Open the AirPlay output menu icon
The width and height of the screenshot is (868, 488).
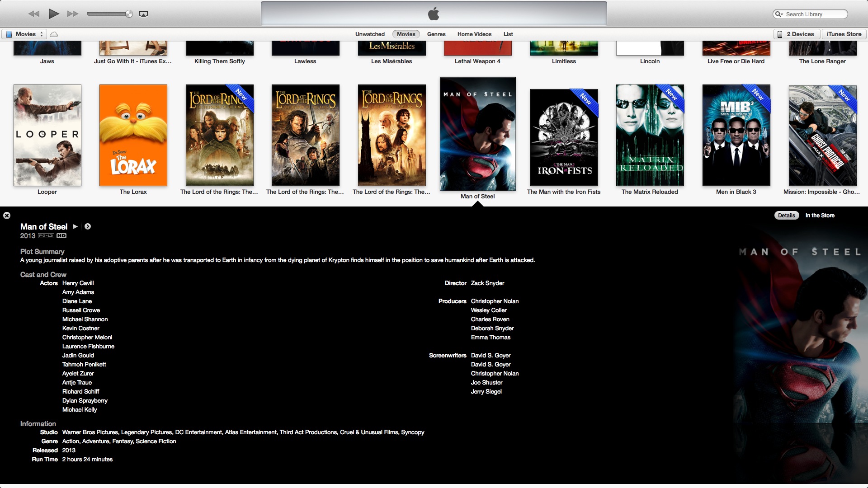[x=143, y=14]
